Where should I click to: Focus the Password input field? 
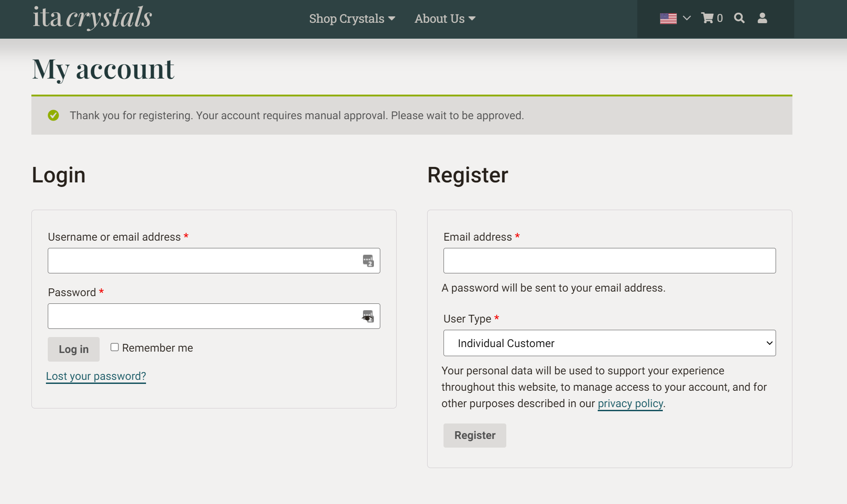(x=214, y=316)
